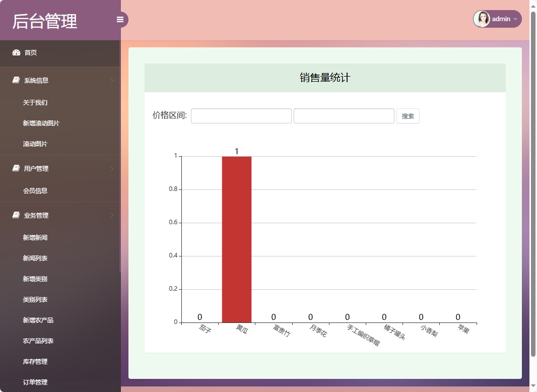Click the hamburger menu toggle icon
537x392 pixels.
(120, 19)
